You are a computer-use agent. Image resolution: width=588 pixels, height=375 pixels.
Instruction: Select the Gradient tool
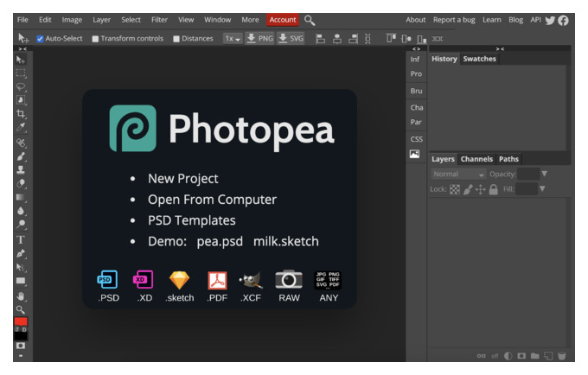coord(21,197)
